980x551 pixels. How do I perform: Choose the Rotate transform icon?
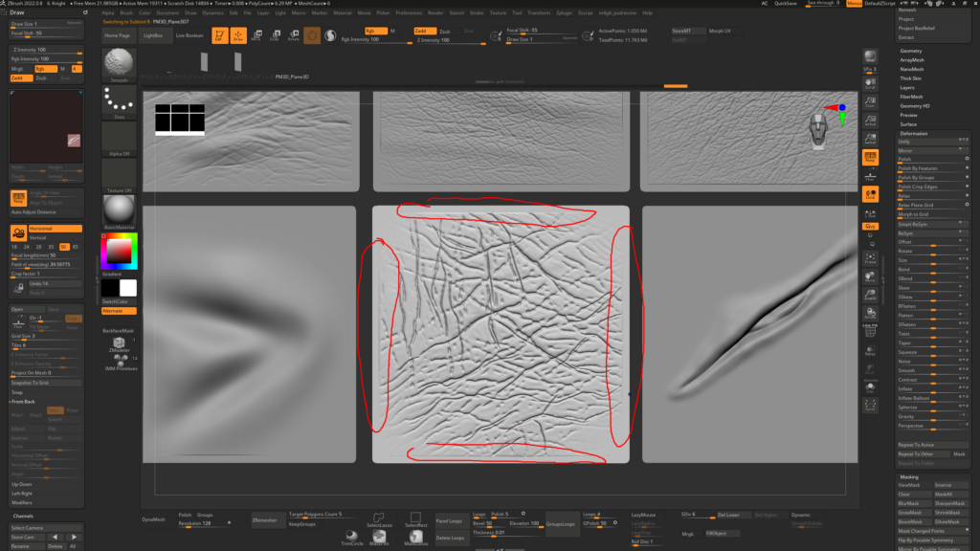293,35
